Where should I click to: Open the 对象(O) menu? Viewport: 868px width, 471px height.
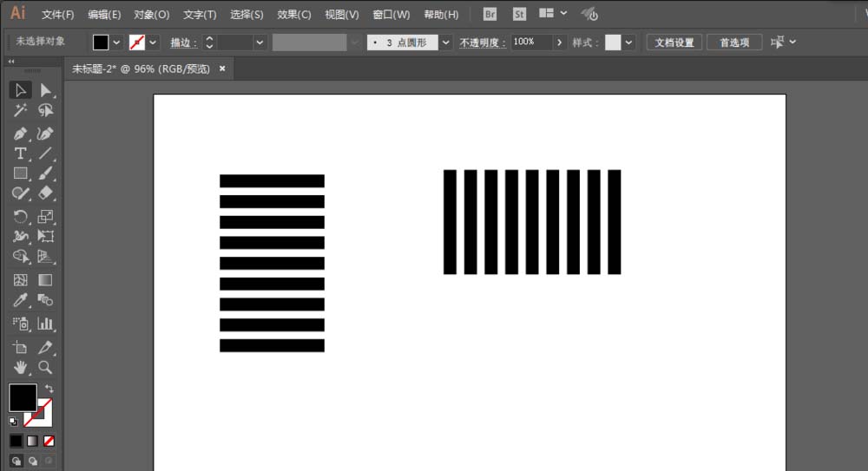[x=152, y=15]
